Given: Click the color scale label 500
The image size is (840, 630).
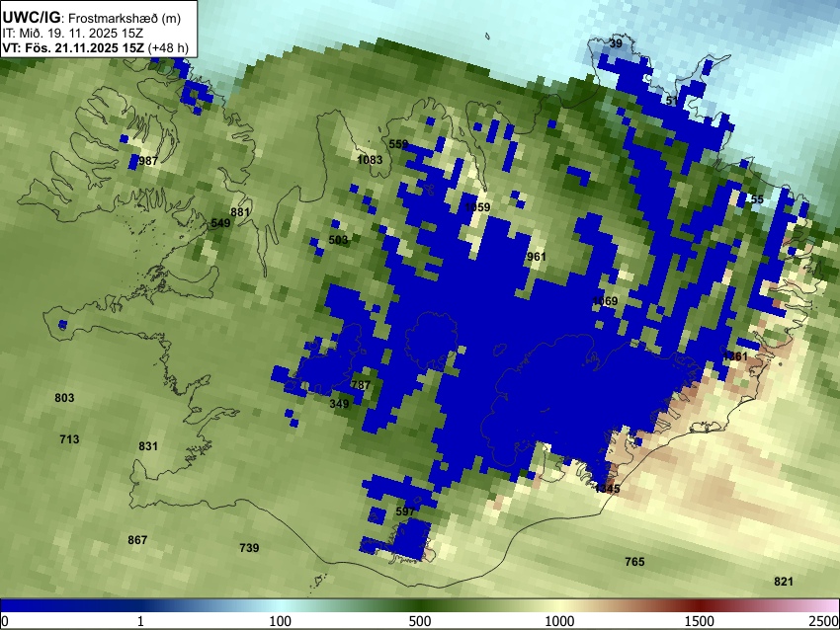Looking at the screenshot, I should [x=420, y=621].
